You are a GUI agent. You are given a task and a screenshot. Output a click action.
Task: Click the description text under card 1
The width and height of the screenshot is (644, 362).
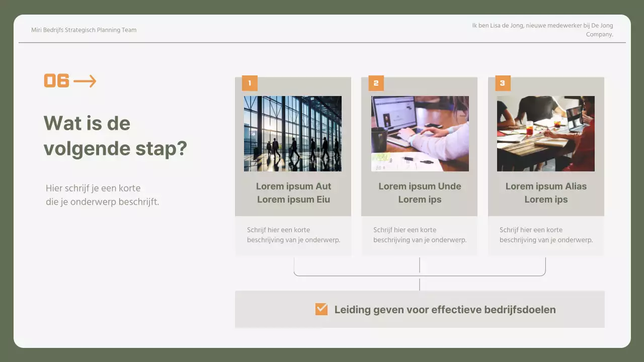pyautogui.click(x=293, y=235)
